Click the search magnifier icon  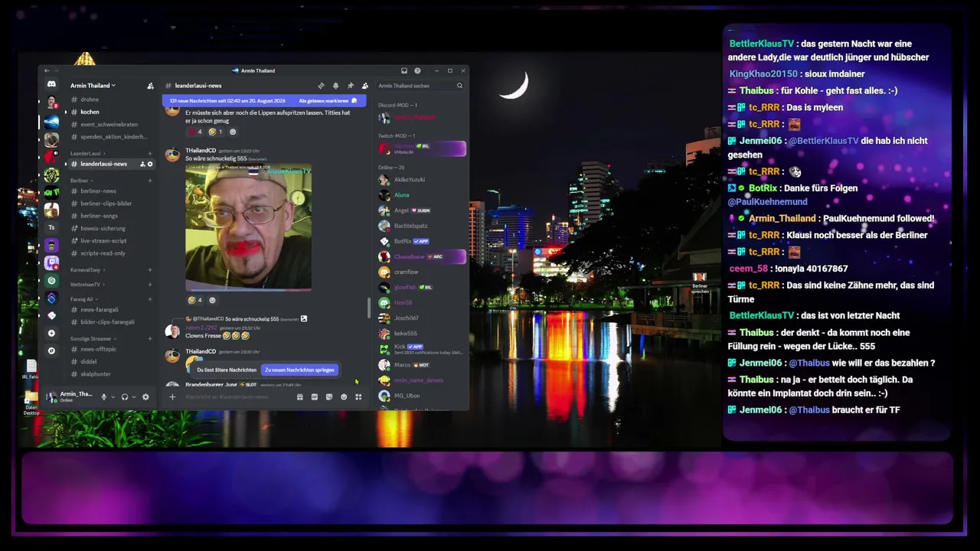(x=459, y=86)
